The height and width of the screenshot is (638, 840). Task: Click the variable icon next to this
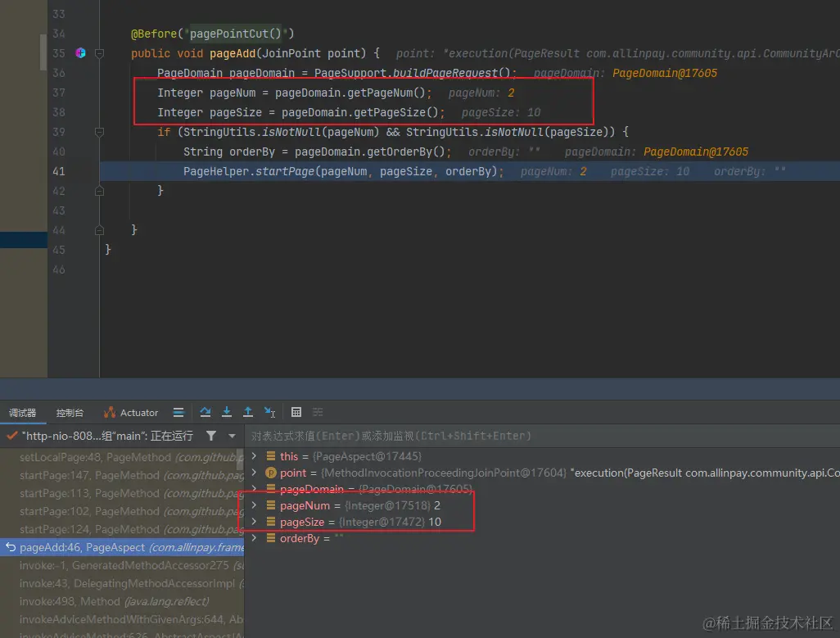tap(270, 456)
